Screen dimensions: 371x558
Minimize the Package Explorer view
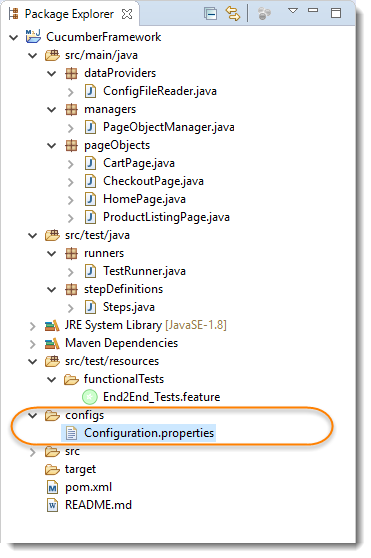pyautogui.click(x=313, y=10)
